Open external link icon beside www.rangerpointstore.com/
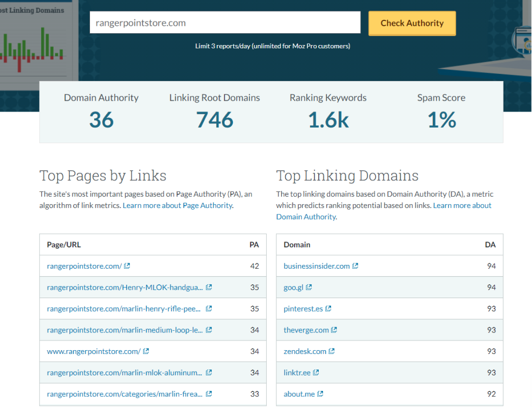532x407 pixels. click(x=146, y=351)
